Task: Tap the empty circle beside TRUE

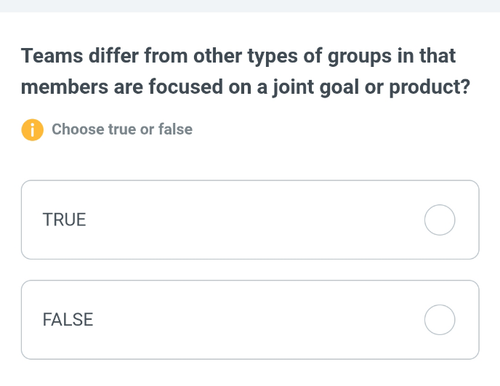Action: click(439, 220)
